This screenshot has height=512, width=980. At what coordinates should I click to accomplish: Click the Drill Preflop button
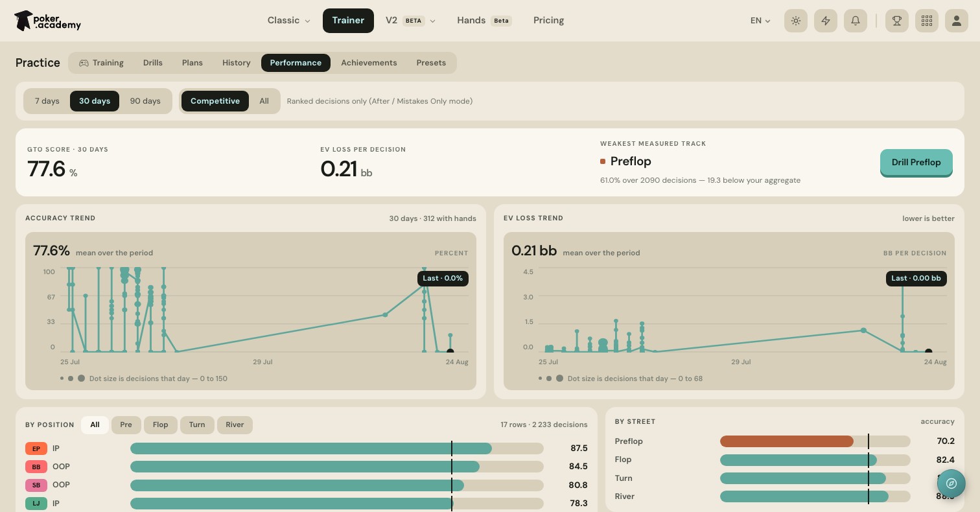tap(916, 163)
